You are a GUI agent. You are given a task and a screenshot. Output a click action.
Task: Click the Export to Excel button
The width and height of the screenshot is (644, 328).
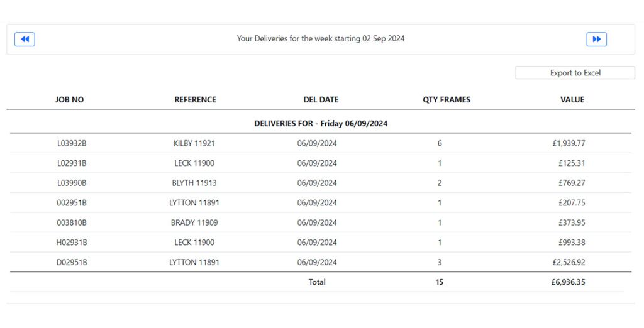pyautogui.click(x=575, y=73)
